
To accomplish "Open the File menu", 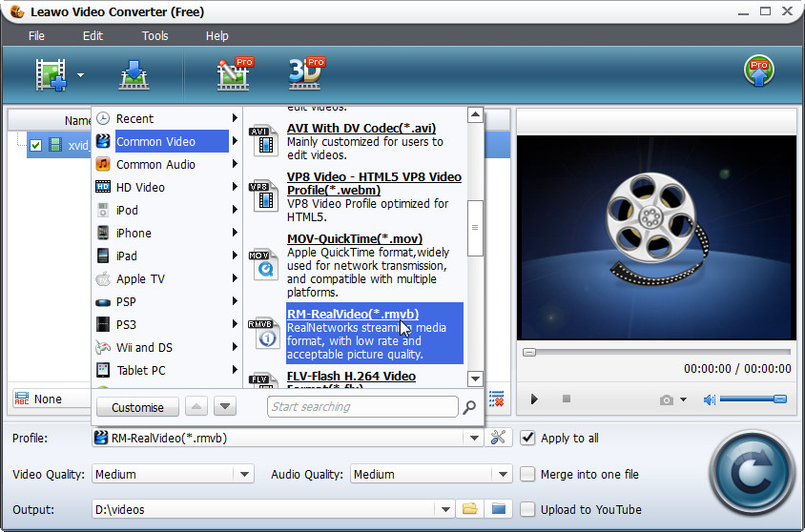I will 36,36.
